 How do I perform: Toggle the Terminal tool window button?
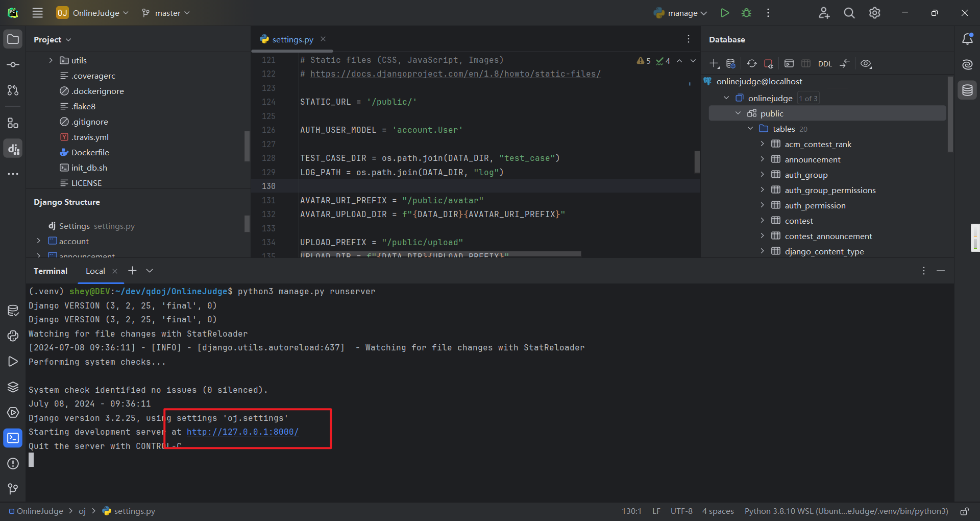point(13,438)
